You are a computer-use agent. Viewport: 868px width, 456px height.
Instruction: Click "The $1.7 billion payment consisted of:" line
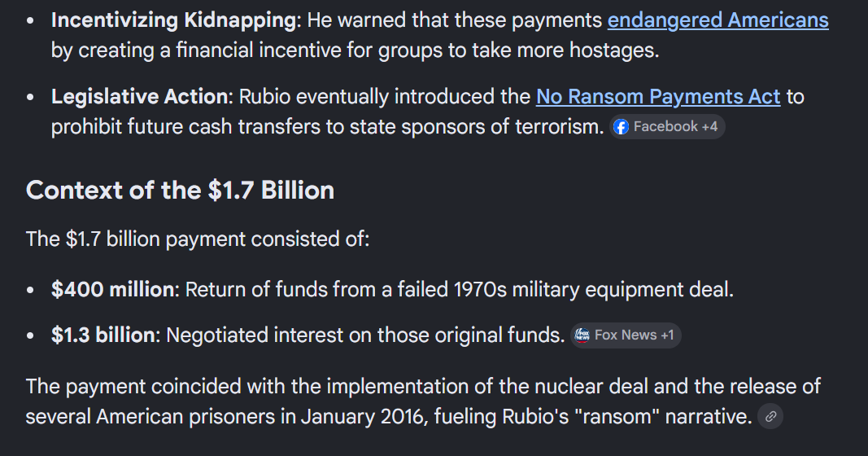197,239
